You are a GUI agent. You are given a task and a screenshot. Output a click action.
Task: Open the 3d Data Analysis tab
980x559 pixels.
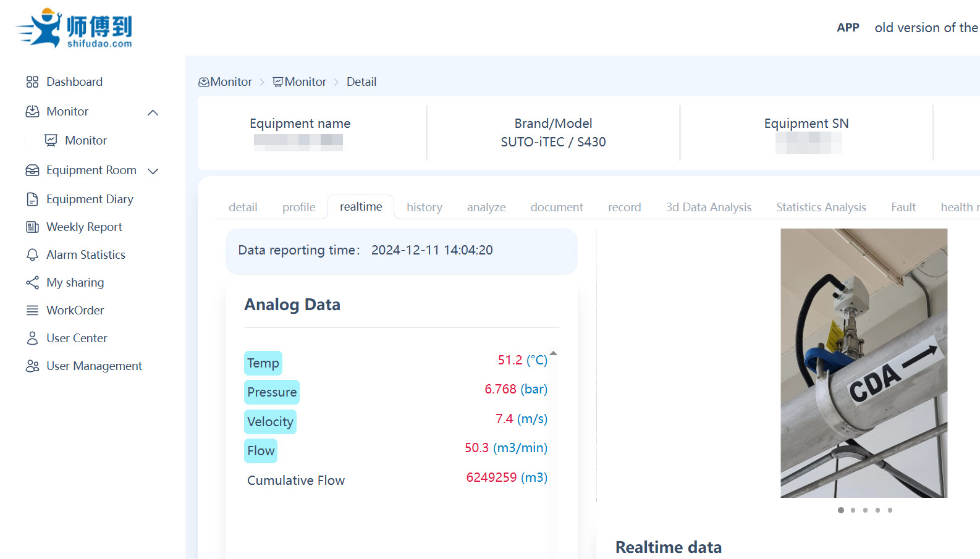coord(708,207)
